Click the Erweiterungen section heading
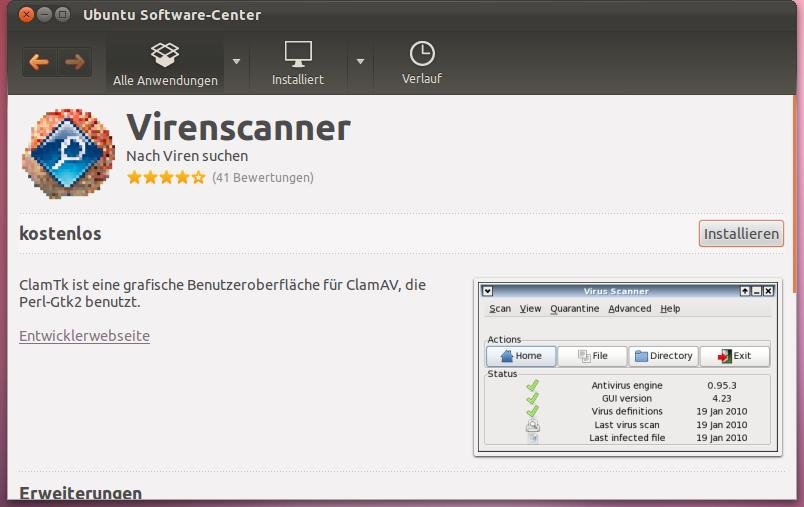The width and height of the screenshot is (804, 507). [81, 493]
